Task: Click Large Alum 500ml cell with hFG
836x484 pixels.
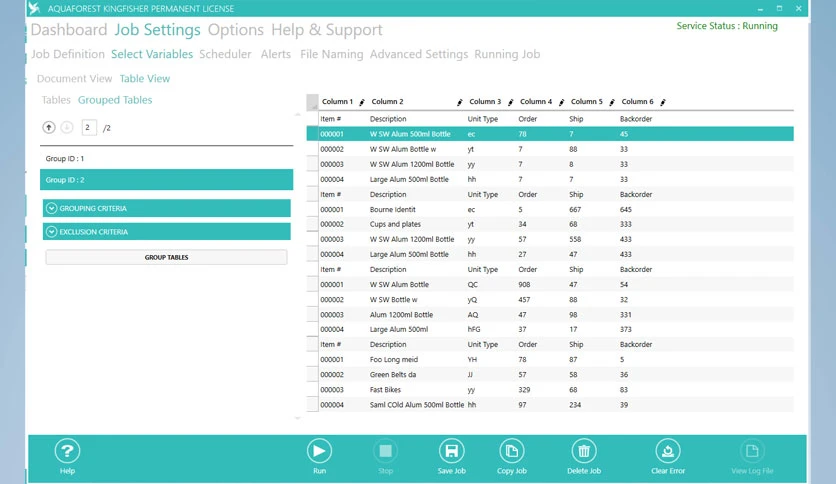Action: pos(398,329)
